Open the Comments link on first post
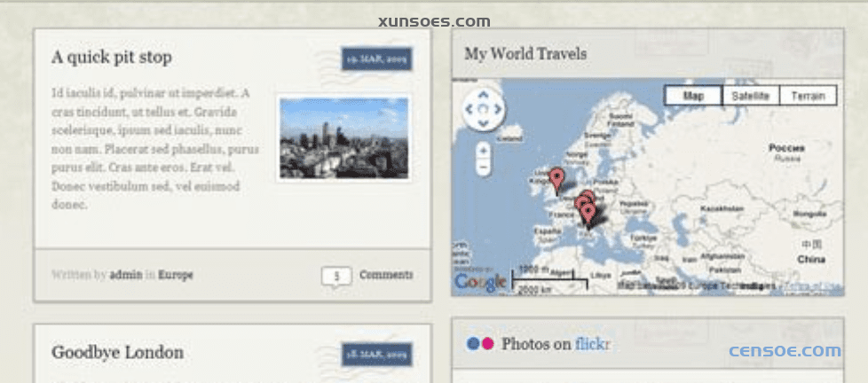The height and width of the screenshot is (383, 868). (386, 275)
